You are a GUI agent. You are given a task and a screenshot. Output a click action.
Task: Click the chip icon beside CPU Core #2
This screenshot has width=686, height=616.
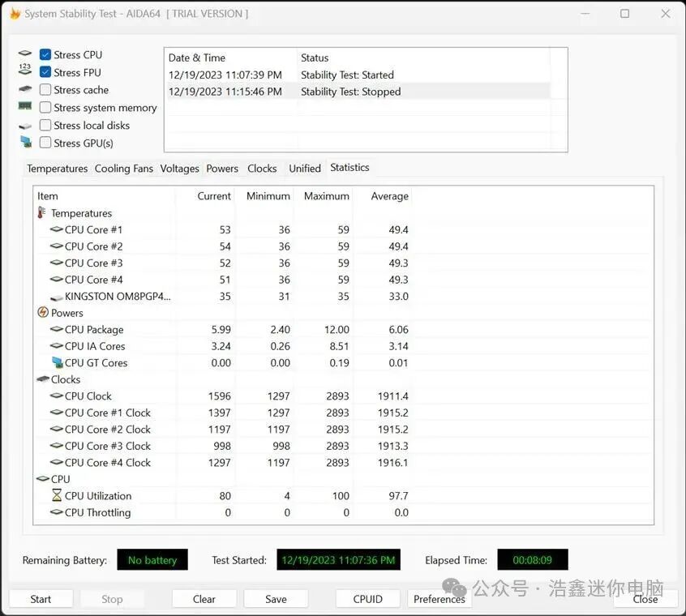coord(57,246)
